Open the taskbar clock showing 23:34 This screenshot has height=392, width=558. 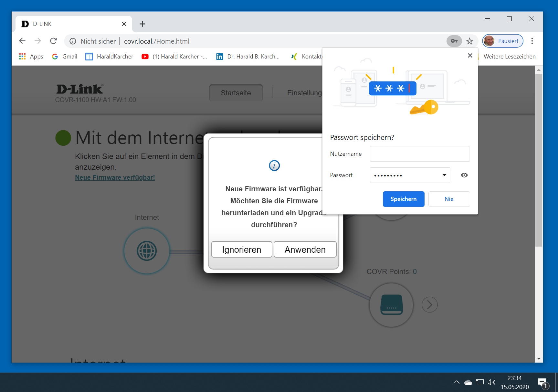(515, 382)
